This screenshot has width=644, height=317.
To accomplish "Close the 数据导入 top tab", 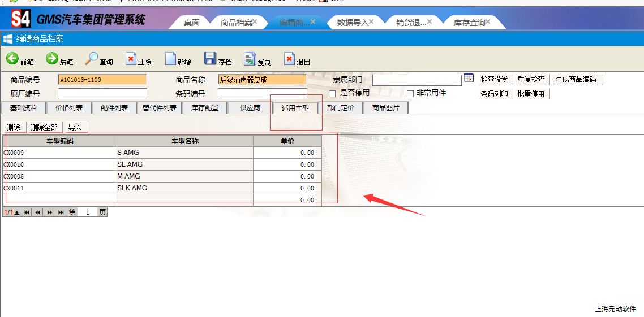I will 371,21.
